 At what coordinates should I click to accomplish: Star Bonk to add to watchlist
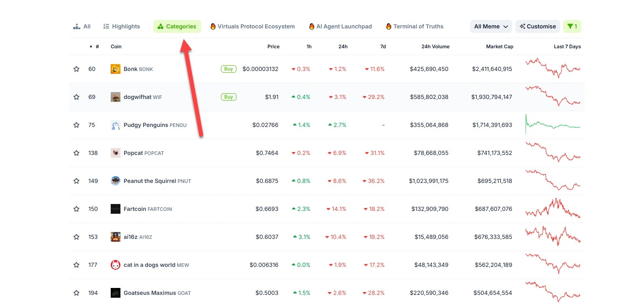(76, 69)
